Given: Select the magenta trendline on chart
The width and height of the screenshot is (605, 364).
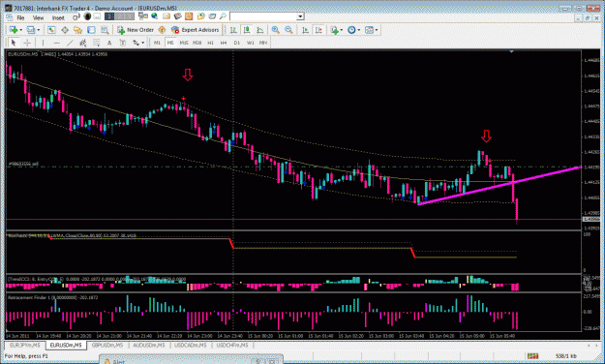Looking at the screenshot, I should click(500, 185).
